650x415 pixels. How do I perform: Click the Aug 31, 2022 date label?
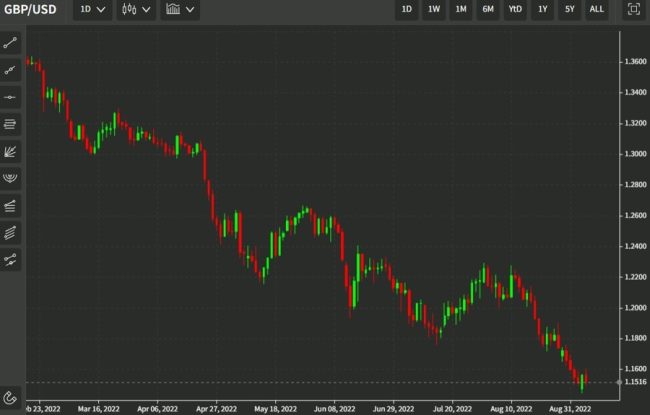coord(570,409)
